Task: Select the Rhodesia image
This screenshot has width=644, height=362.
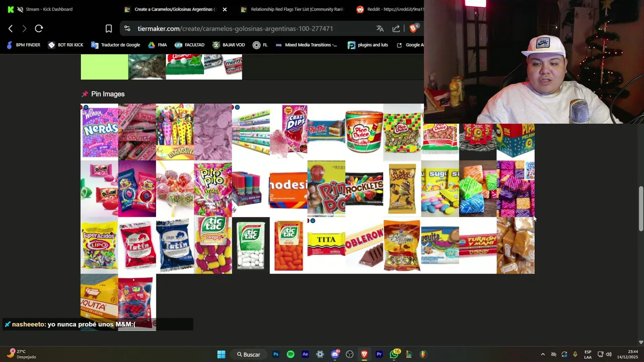Action: click(289, 189)
